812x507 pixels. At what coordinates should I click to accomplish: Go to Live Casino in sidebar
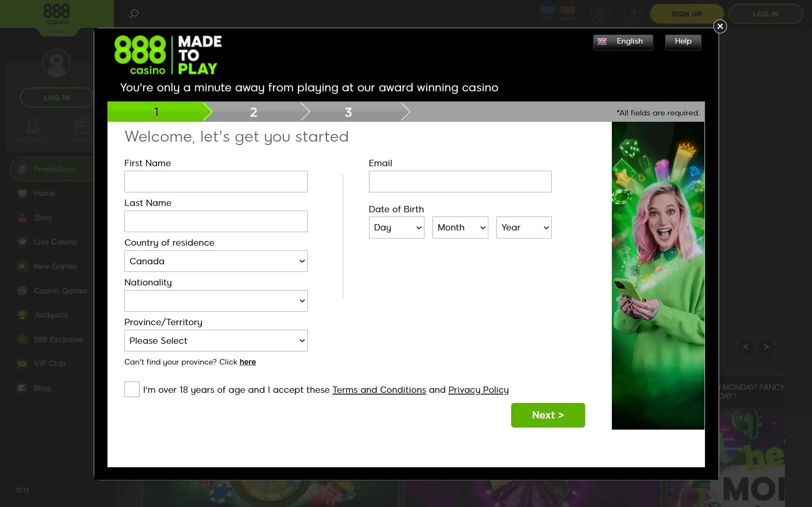tap(55, 242)
